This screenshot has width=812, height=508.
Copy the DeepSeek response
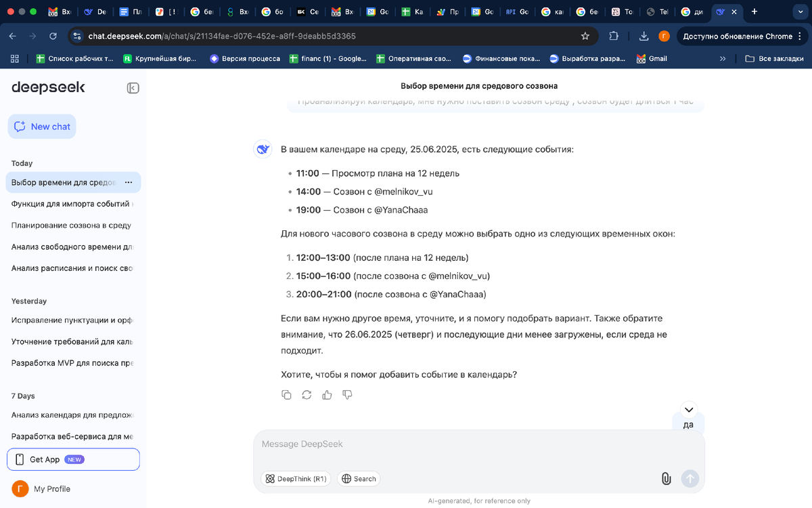click(x=286, y=394)
